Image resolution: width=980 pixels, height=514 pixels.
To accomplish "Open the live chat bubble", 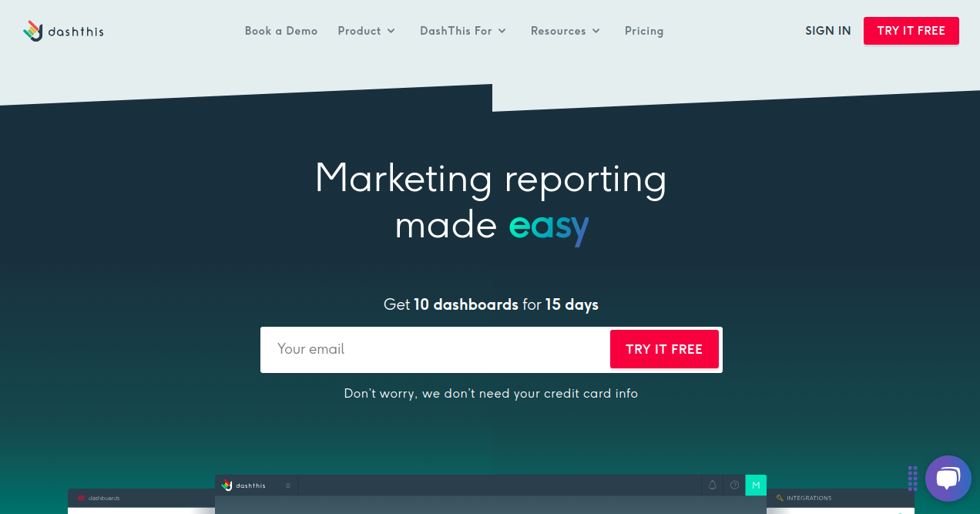I will 948,479.
